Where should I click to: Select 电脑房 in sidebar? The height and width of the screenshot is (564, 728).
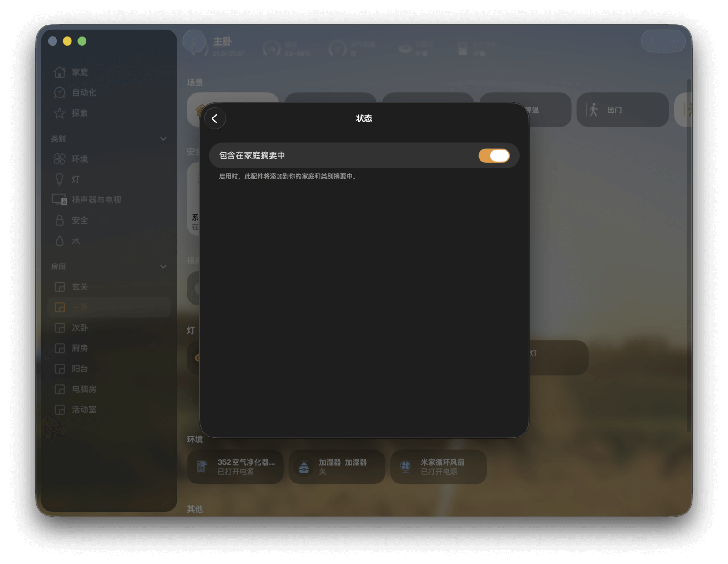click(84, 389)
